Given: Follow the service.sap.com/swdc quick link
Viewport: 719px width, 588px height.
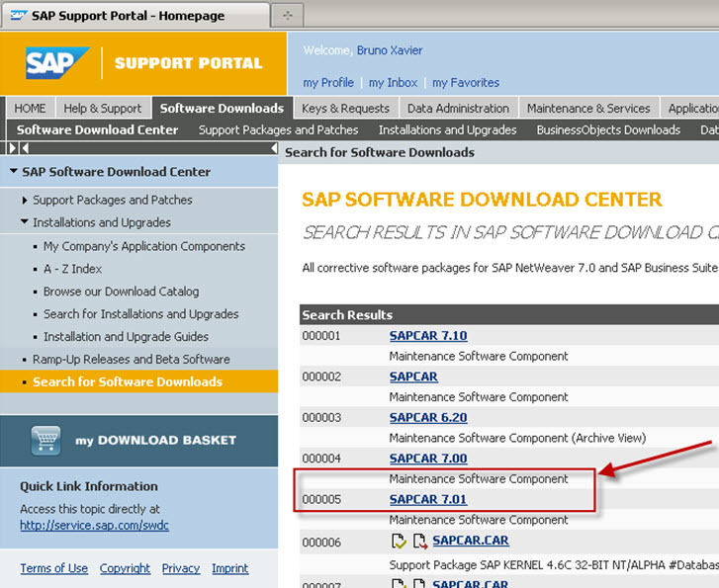Looking at the screenshot, I should pos(94,526).
